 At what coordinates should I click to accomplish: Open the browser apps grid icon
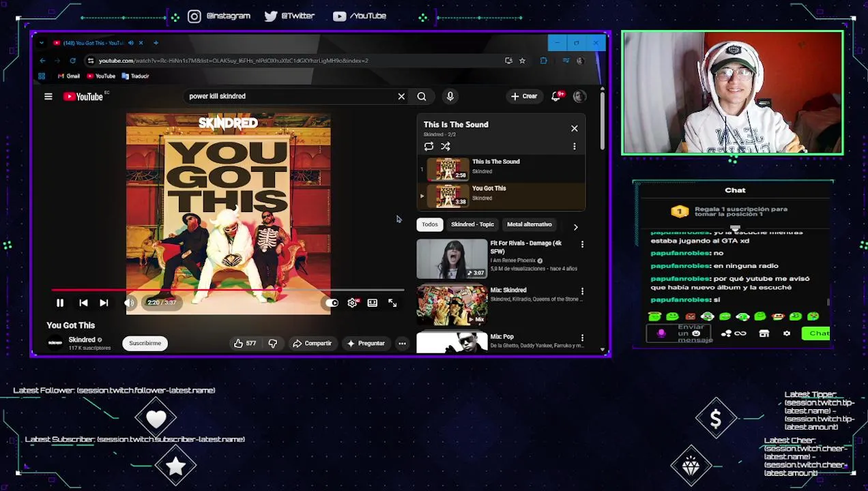click(42, 76)
